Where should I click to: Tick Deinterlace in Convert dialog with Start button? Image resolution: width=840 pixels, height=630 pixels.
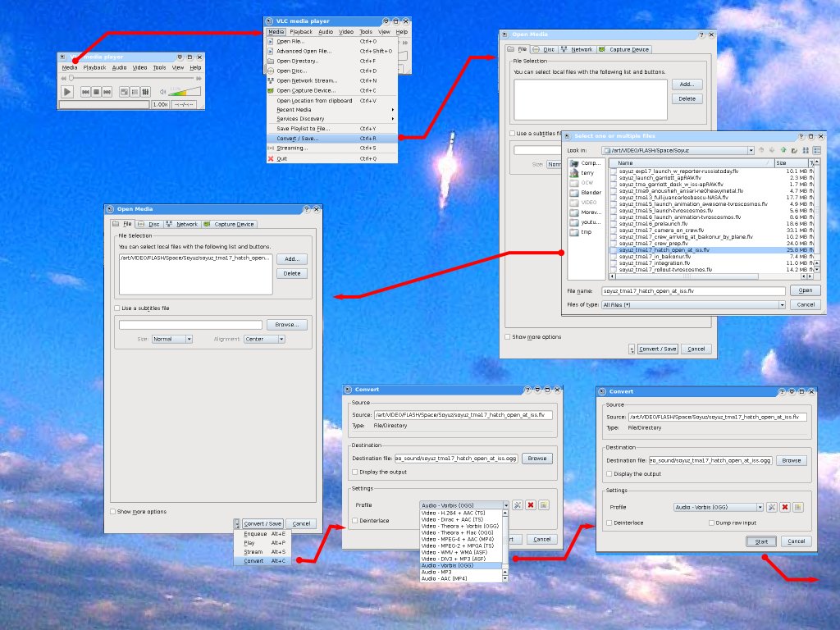[x=609, y=523]
